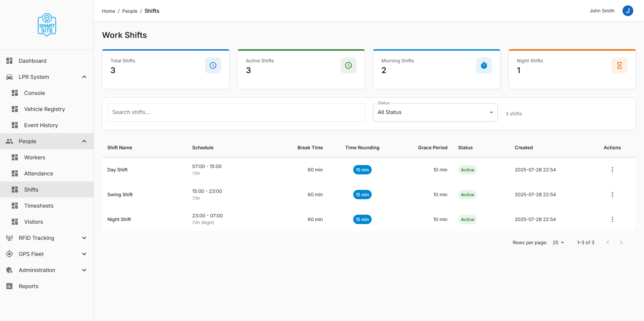Click the John Smith user avatar
Viewport: 644px width, 321px height.
628,11
